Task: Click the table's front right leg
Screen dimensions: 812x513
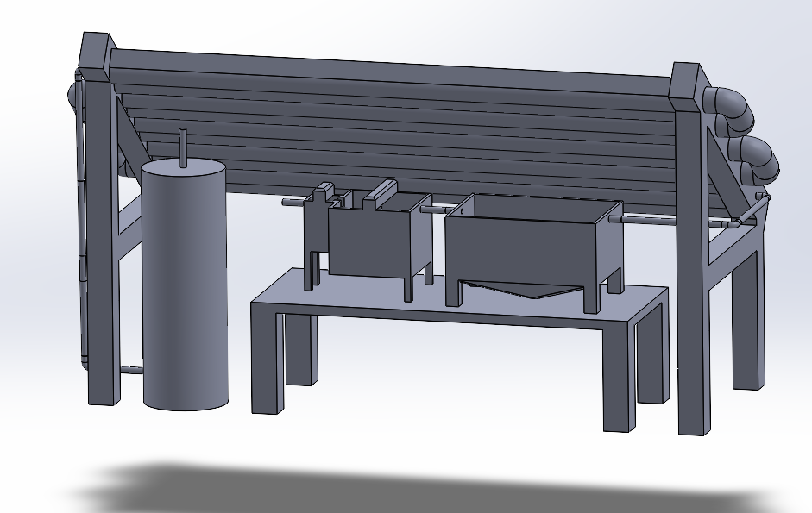Action: (x=618, y=378)
